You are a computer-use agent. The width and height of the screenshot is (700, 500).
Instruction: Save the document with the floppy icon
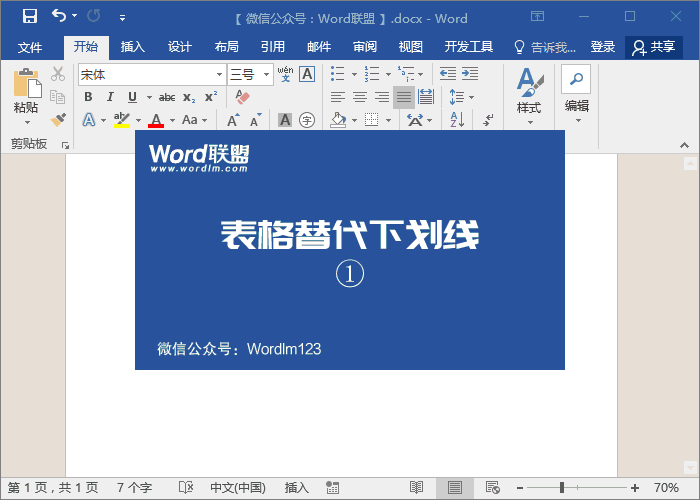click(x=30, y=17)
